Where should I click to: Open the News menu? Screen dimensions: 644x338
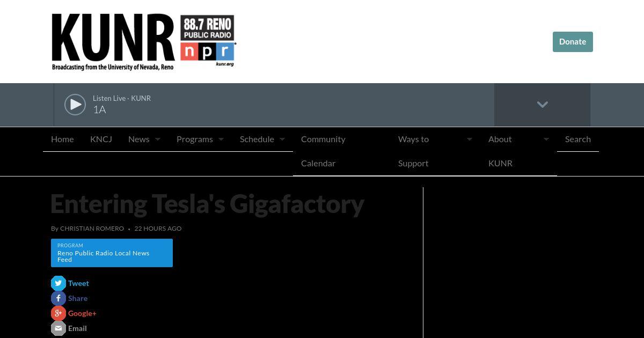[x=139, y=139]
